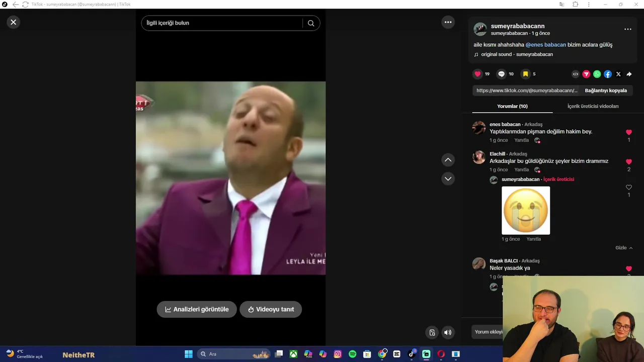The width and height of the screenshot is (644, 362).
Task: Click 'Analizleri görüntüle' button
Action: pyautogui.click(x=197, y=309)
